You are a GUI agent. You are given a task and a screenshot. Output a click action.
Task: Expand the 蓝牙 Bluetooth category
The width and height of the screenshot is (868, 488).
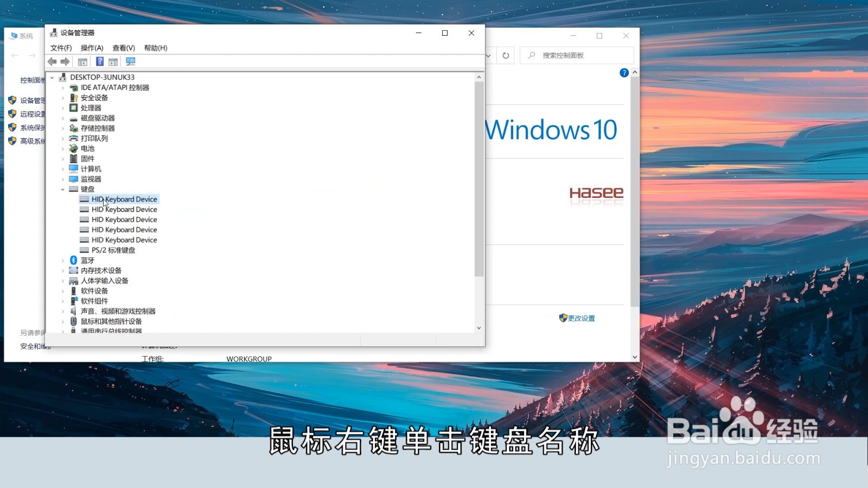62,260
